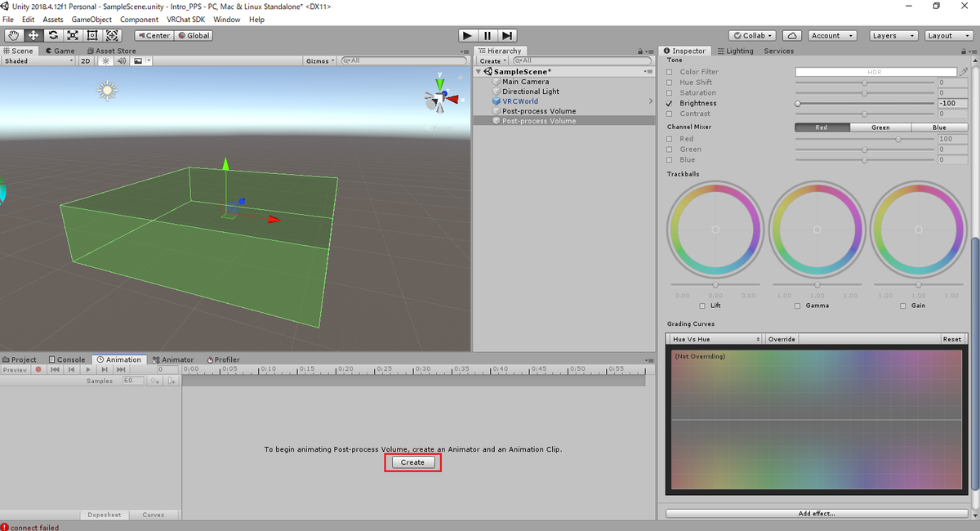Uncheck the Brightness checkbox
980x531 pixels.
pos(670,104)
